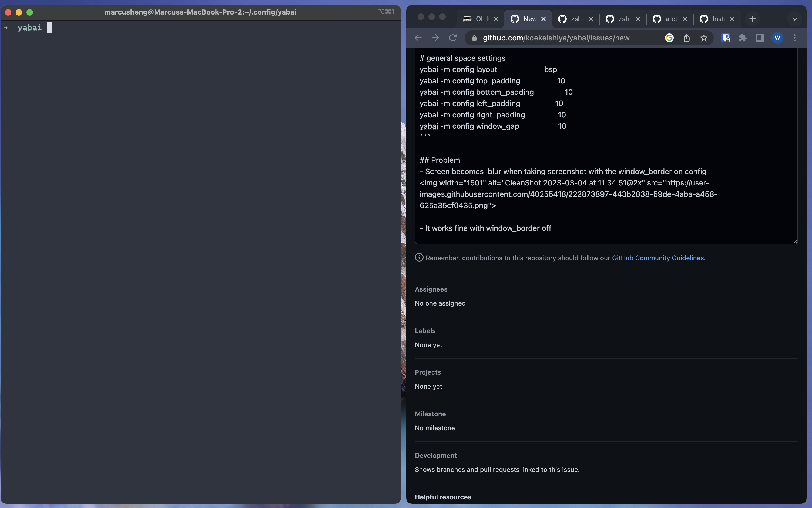
Task: Open the Extensions puzzle icon
Action: 743,38
